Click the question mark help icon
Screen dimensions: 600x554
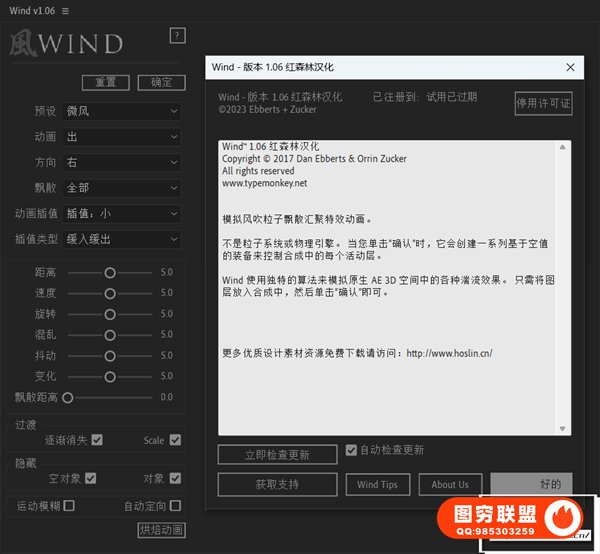[178, 36]
